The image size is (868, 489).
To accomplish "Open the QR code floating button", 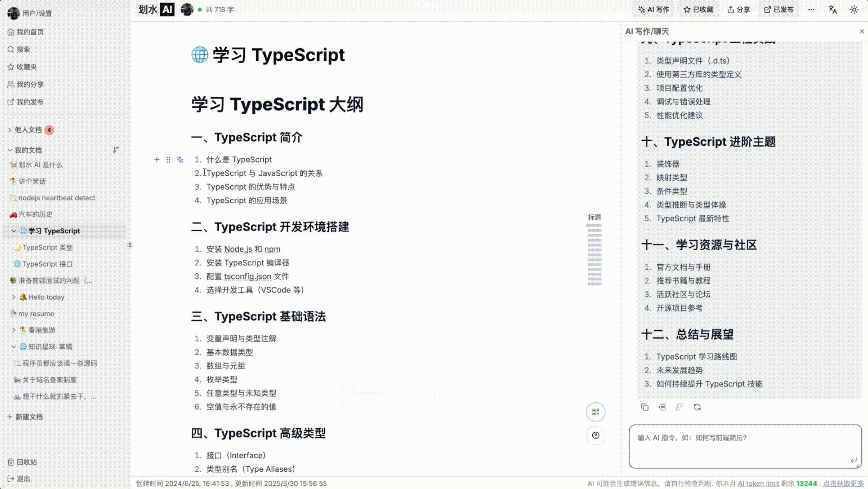I will [x=595, y=412].
